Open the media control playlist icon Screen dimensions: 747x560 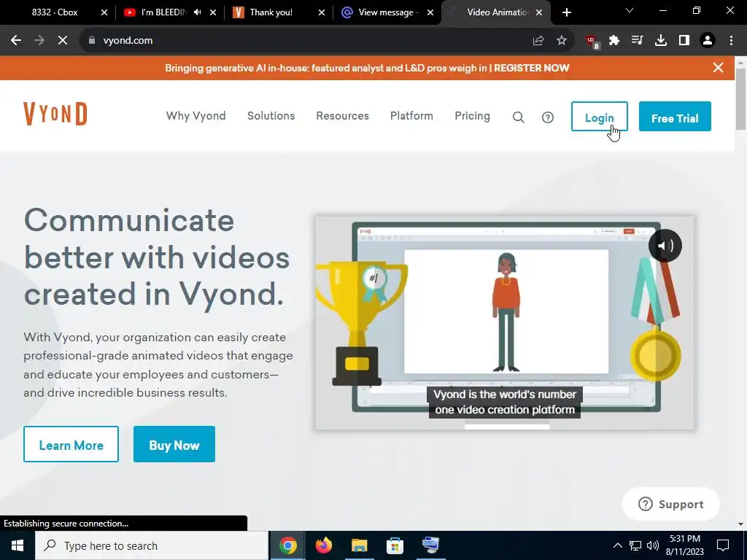pyautogui.click(x=637, y=41)
